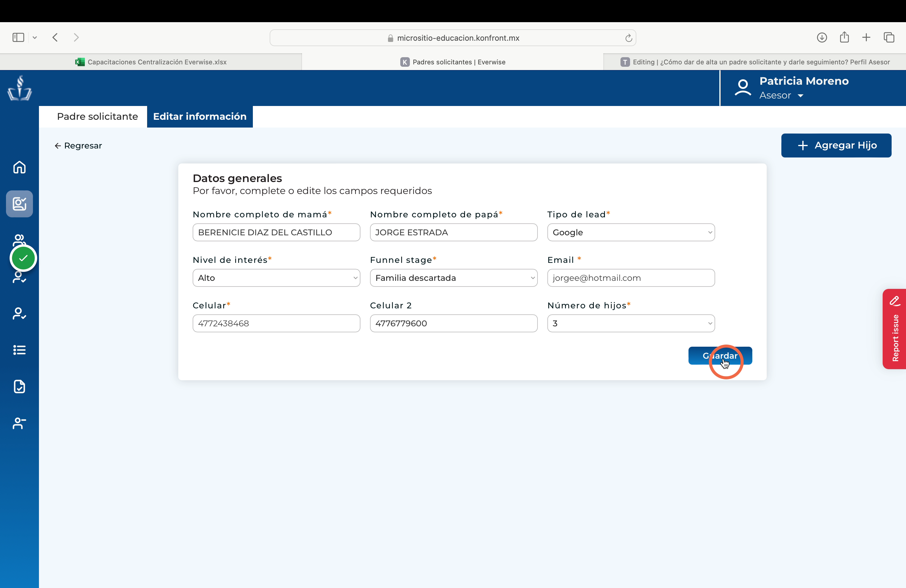Go back with Safari back arrow
The image size is (906, 588).
(55, 37)
